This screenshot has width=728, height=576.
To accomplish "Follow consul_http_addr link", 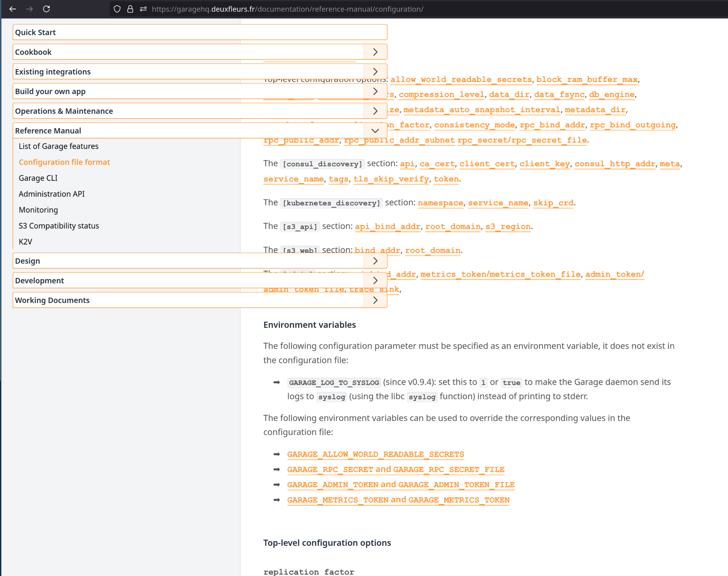I will 615,164.
